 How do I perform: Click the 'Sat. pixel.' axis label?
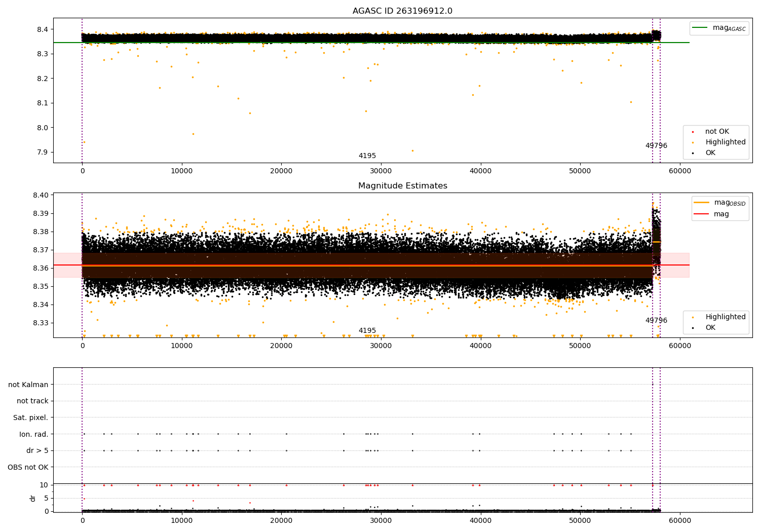[30, 417]
